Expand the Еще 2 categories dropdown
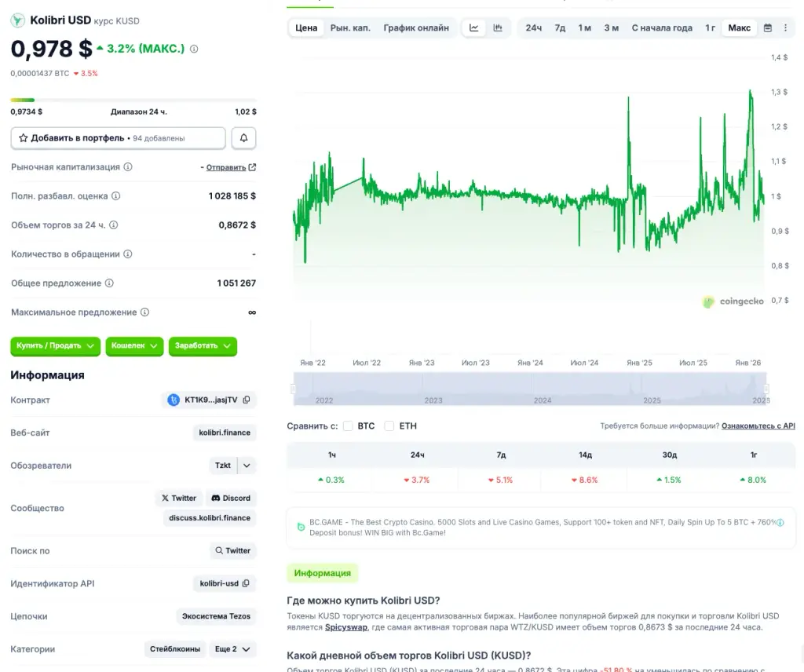The image size is (804, 672). pos(232,649)
